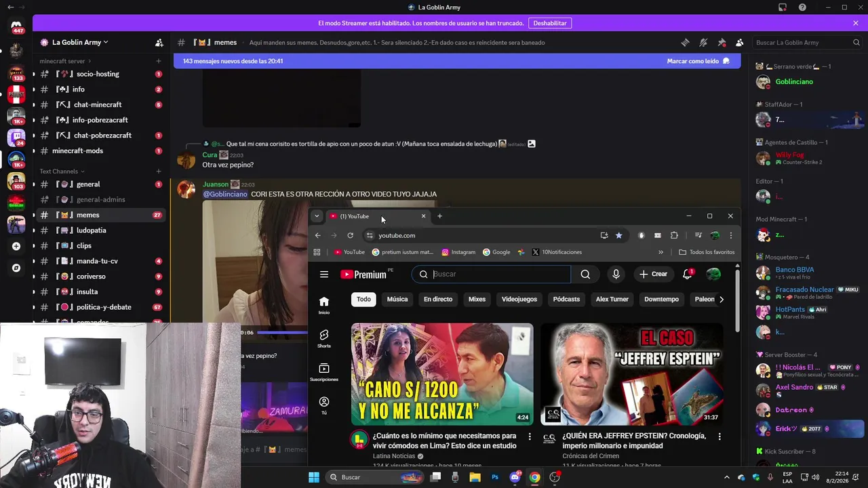This screenshot has width=868, height=488.
Task: Mute notifications with bell icon in Discord header
Action: [703, 42]
